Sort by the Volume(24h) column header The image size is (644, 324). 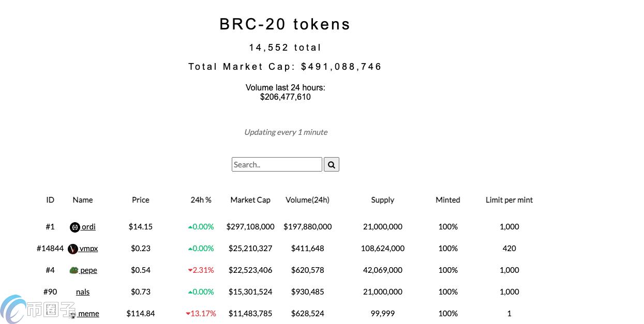[x=307, y=200]
